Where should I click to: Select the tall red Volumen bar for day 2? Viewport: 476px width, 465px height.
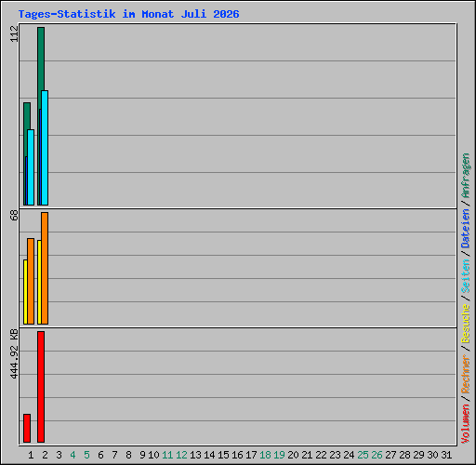coord(41,387)
